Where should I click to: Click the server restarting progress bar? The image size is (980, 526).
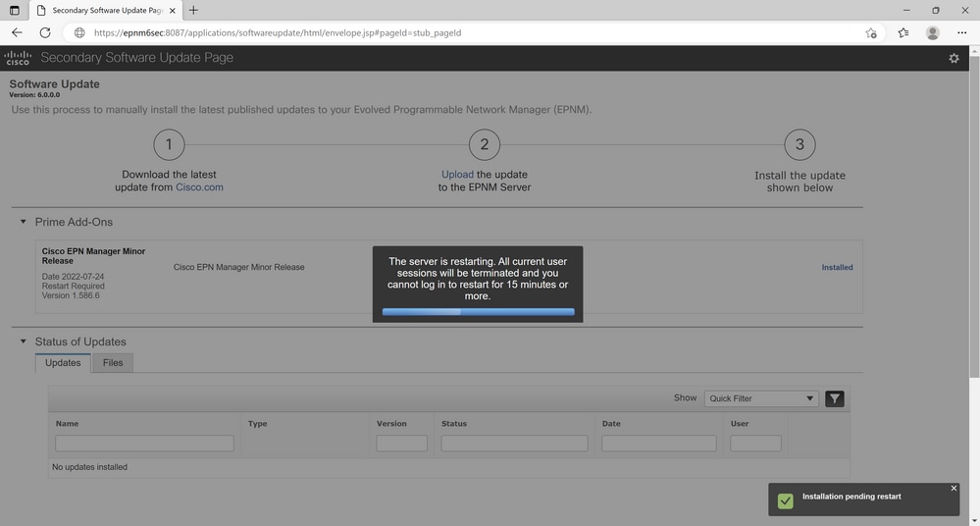478,311
